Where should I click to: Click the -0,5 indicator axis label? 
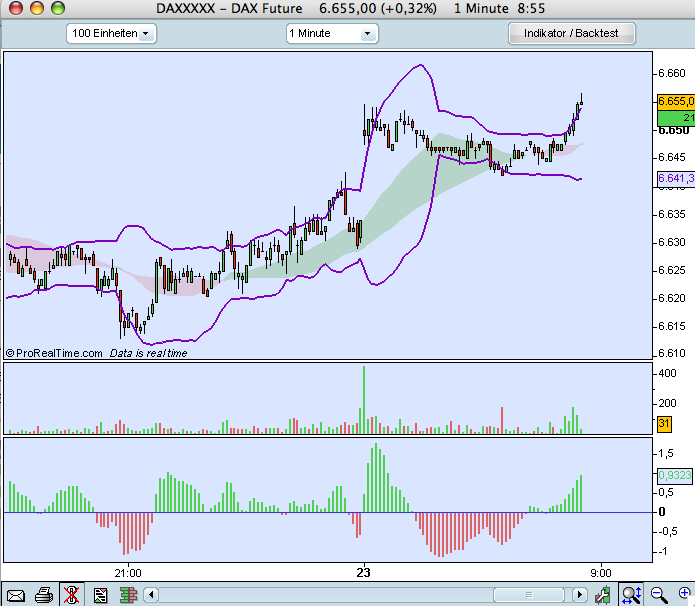coord(666,532)
